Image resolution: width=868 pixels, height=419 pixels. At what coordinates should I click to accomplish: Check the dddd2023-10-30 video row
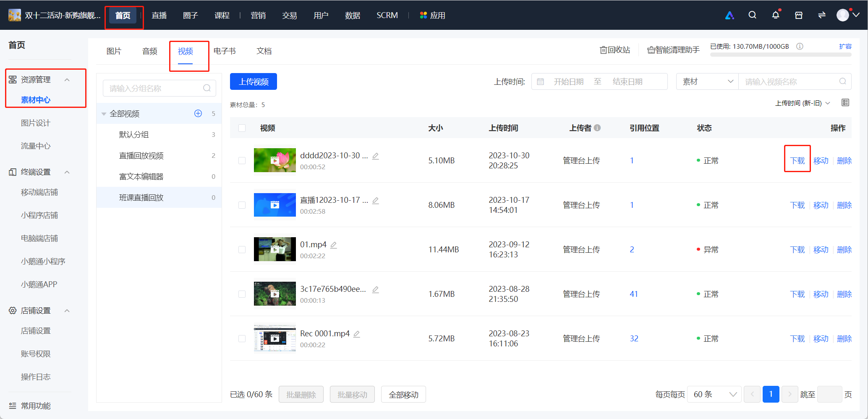(242, 160)
